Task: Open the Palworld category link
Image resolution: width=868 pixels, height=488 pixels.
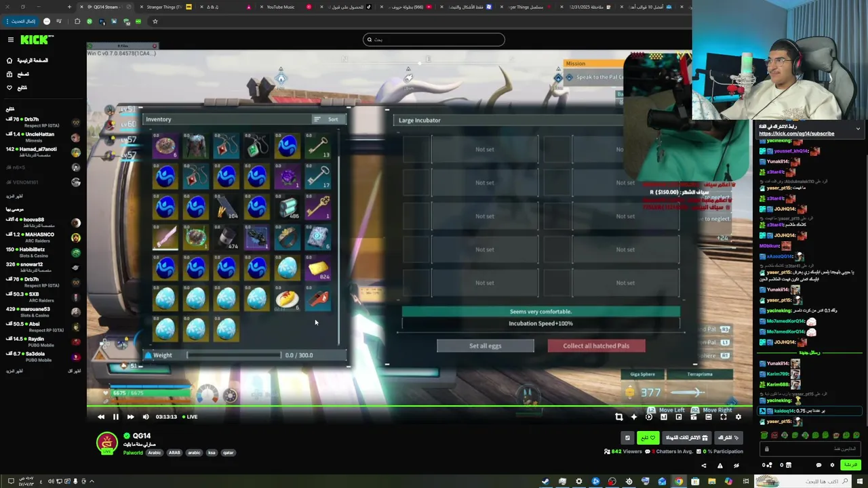Action: tap(133, 453)
